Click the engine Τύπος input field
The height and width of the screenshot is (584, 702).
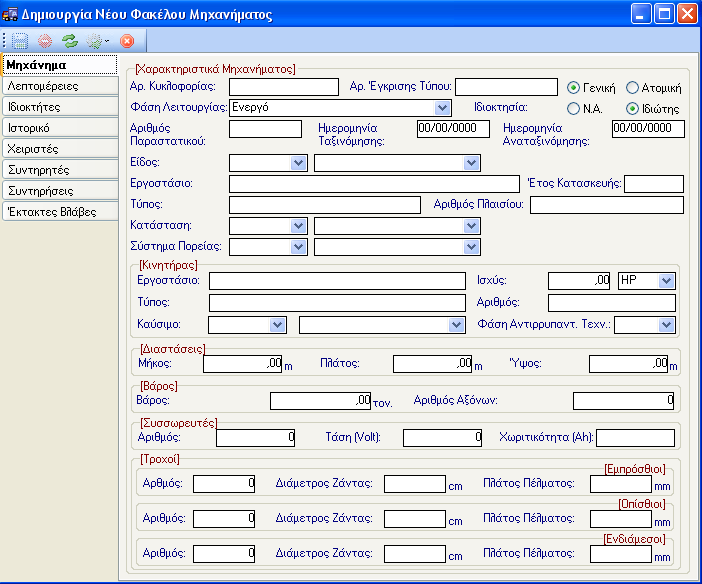(338, 303)
